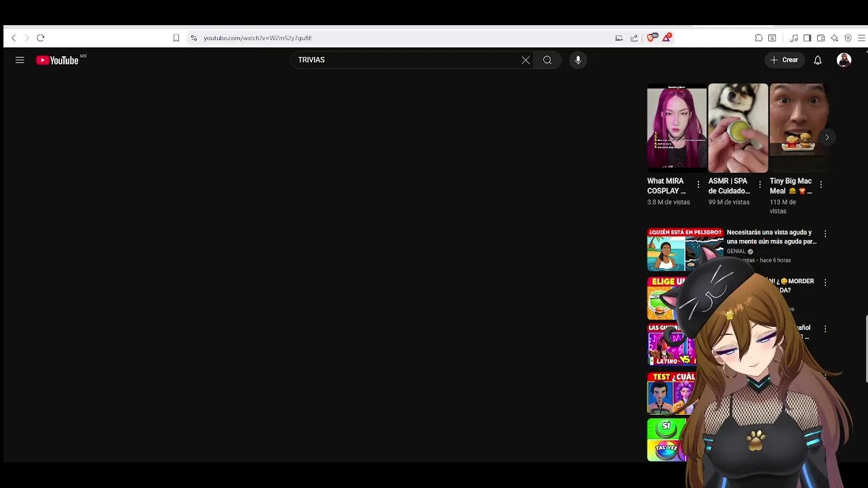868x488 pixels.
Task: Open the extensions puzzle-piece icon
Action: coord(759,38)
